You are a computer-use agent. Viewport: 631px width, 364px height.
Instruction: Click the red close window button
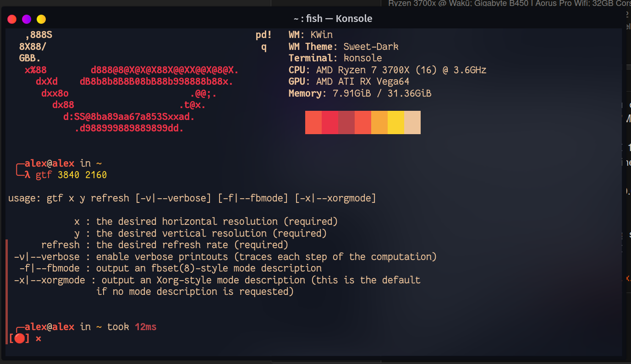[x=12, y=19]
